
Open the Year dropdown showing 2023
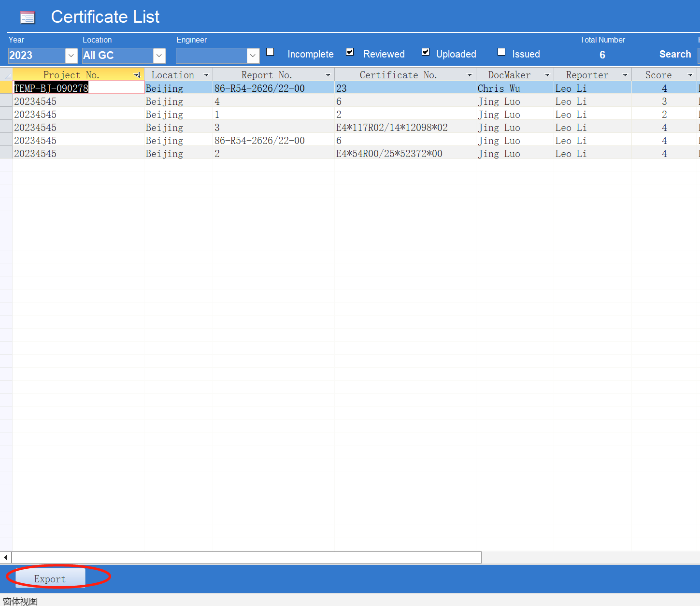tap(71, 56)
